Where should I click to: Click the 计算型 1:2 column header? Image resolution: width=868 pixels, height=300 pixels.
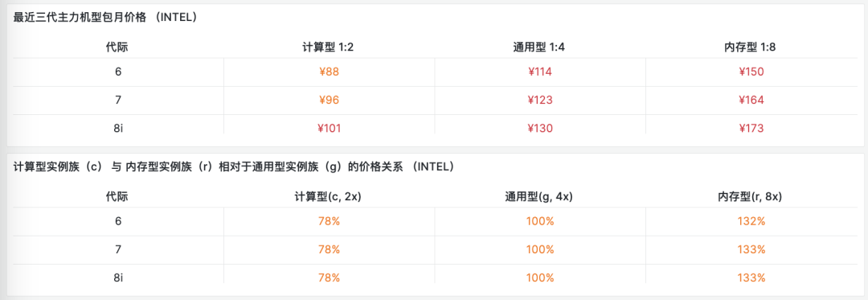(329, 47)
